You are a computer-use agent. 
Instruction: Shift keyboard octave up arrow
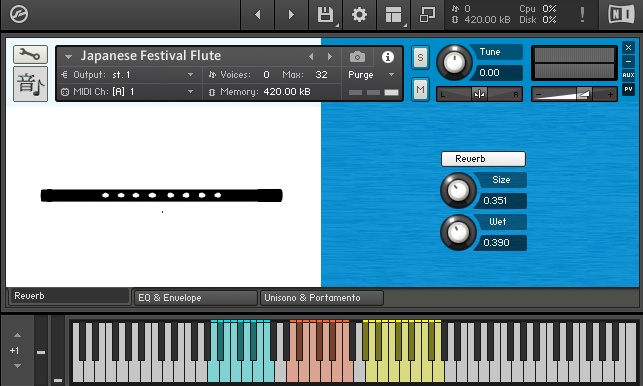pos(17,335)
